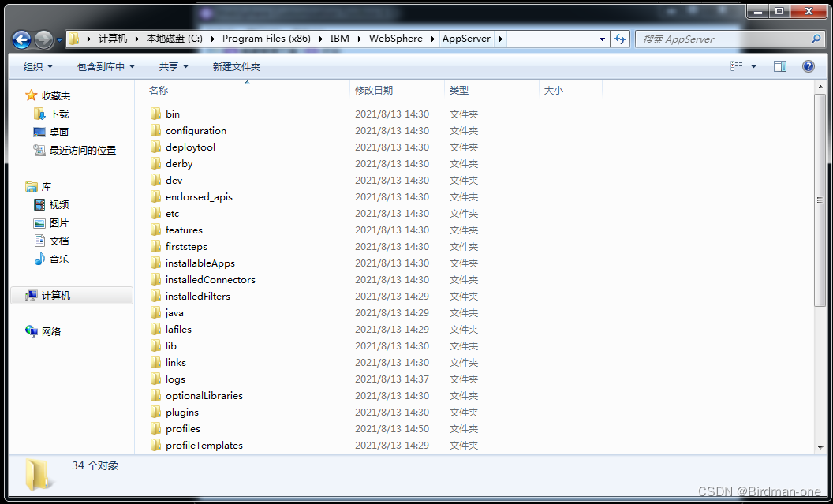The image size is (833, 504).
Task: Go to WebSphere in address breadcrumb
Action: pos(396,39)
